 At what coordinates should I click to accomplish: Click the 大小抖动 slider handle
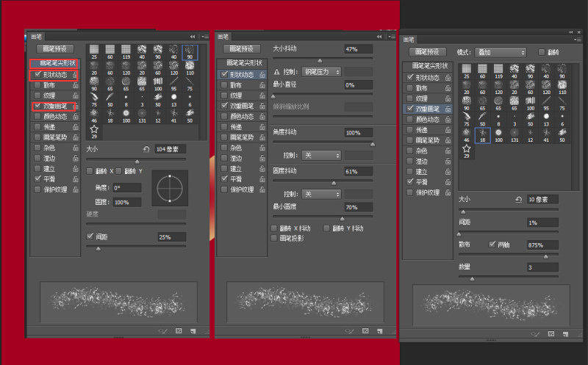point(320,61)
